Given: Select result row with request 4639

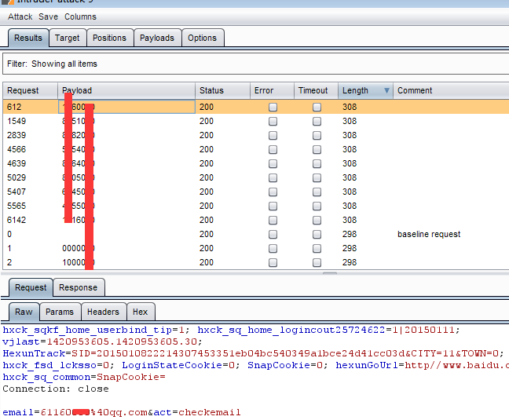Looking at the screenshot, I should [256, 163].
